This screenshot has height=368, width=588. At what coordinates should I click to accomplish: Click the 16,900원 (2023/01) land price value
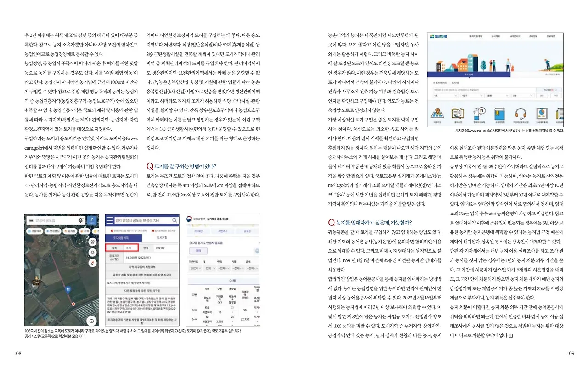coord(138,259)
